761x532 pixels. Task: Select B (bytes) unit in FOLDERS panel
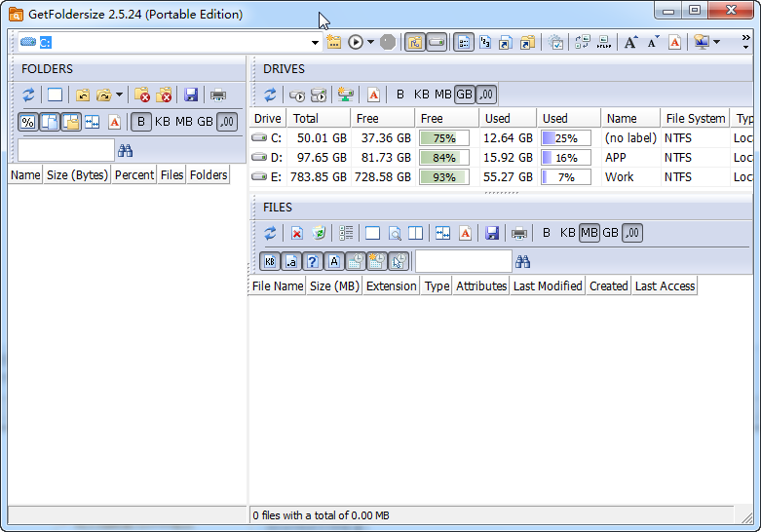(141, 122)
